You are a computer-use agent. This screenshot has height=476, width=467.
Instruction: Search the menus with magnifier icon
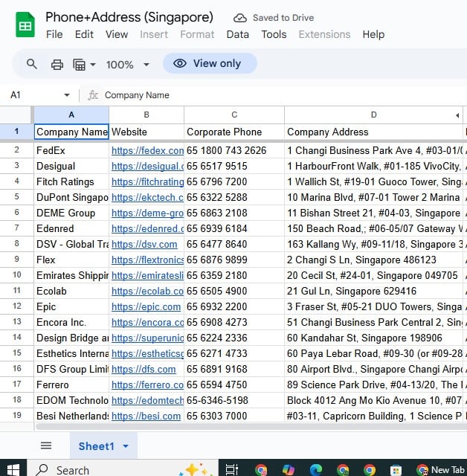[x=31, y=64]
